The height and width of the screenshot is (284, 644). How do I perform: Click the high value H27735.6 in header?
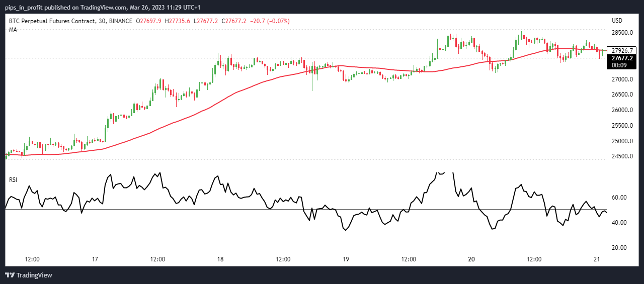(180, 21)
